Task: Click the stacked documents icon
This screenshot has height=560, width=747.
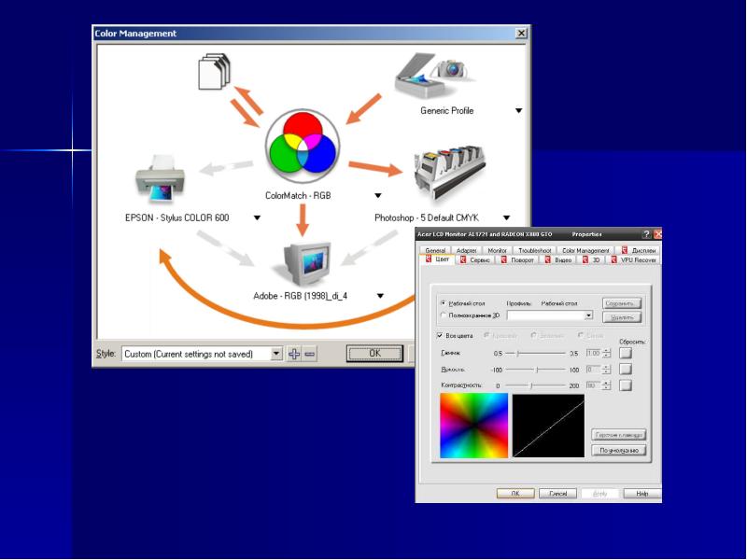Action: point(215,71)
